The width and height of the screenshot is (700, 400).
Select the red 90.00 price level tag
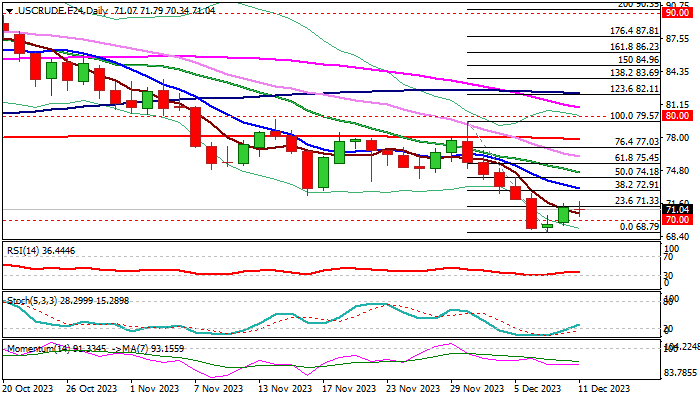click(x=679, y=15)
